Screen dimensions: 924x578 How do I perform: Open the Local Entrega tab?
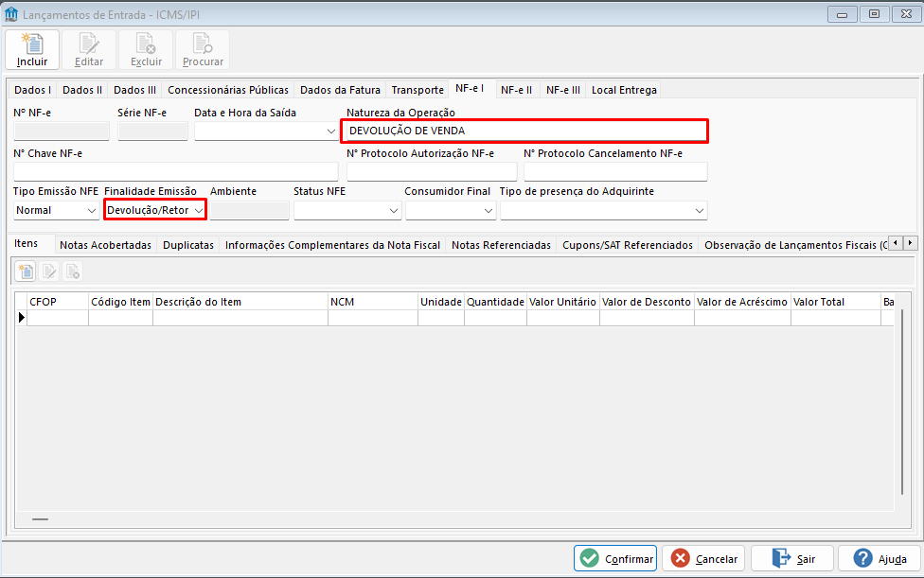click(x=624, y=90)
